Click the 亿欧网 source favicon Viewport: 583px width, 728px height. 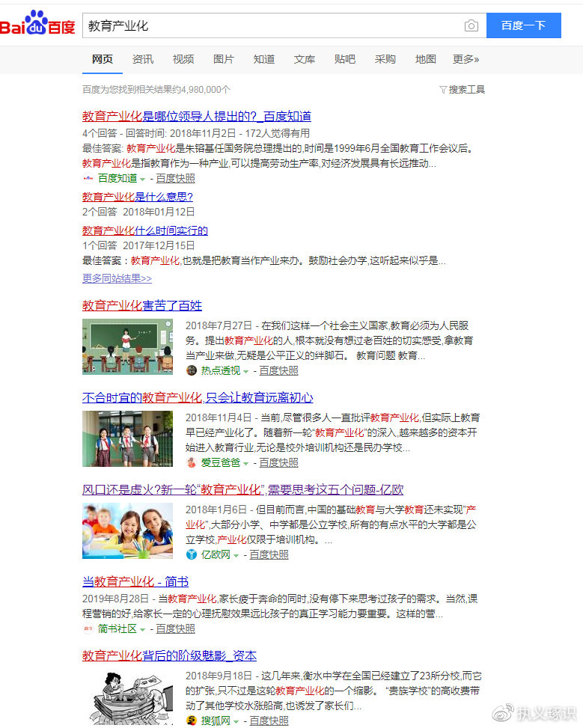(192, 554)
